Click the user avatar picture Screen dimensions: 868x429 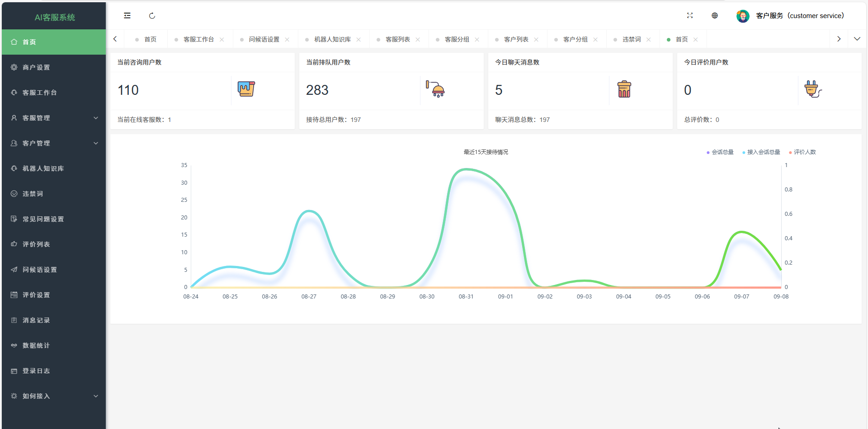coord(742,16)
